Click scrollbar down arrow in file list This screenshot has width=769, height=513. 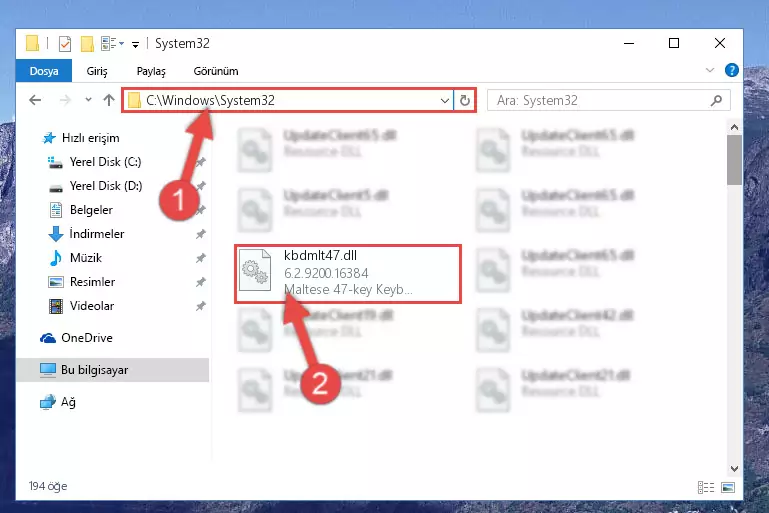[734, 468]
